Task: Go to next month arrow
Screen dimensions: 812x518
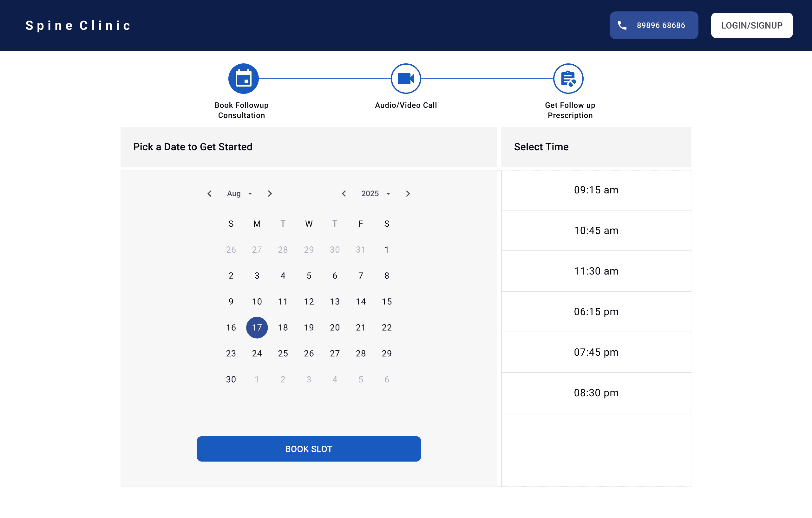Action: (269, 193)
